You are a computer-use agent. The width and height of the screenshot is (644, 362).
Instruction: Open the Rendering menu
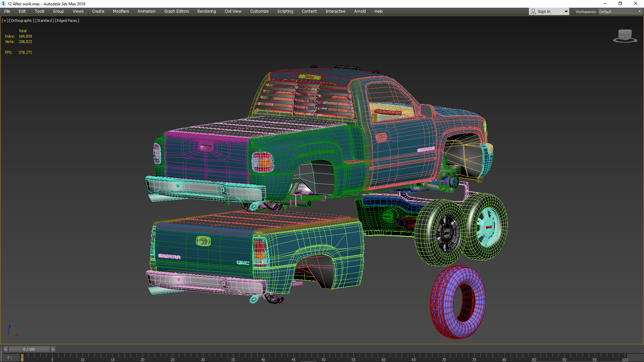tap(207, 11)
